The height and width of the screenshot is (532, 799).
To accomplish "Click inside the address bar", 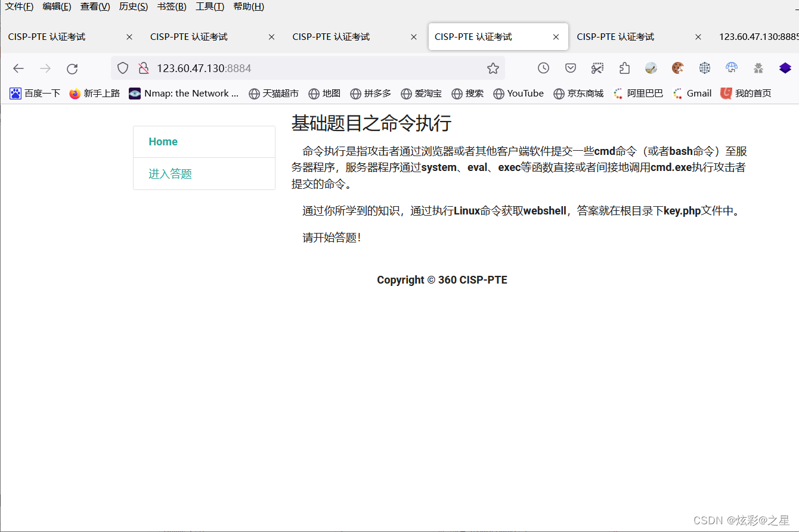I will pos(298,68).
